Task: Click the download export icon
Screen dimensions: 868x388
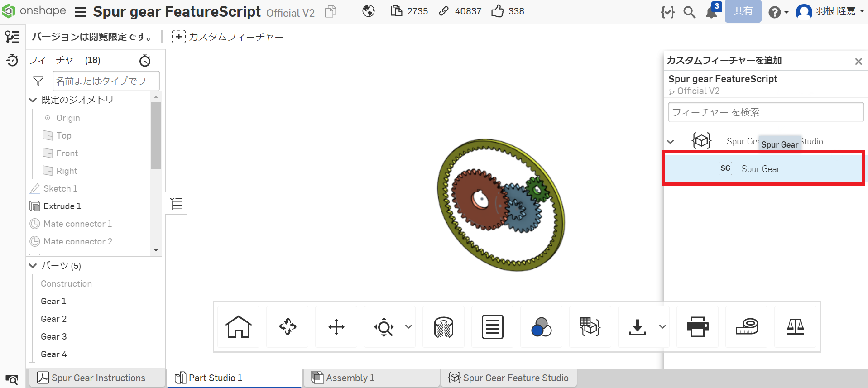Action: coord(638,327)
